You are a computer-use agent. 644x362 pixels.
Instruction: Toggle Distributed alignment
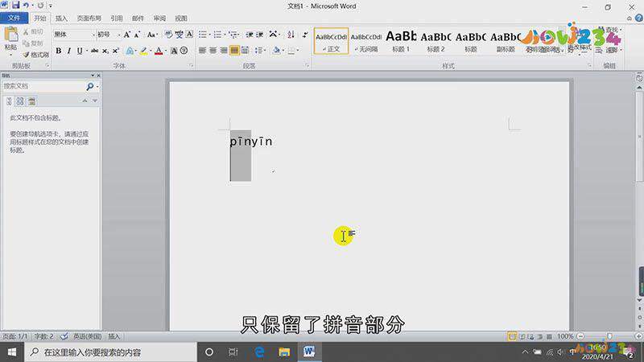pos(245,51)
